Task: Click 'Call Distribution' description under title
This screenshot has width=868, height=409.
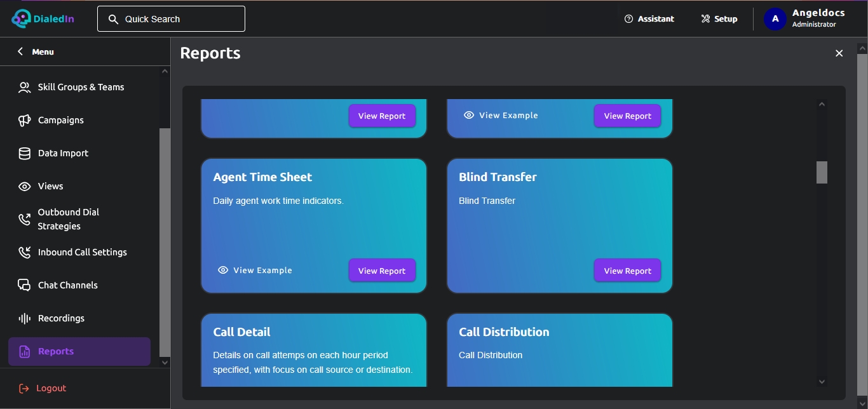Action: point(491,355)
